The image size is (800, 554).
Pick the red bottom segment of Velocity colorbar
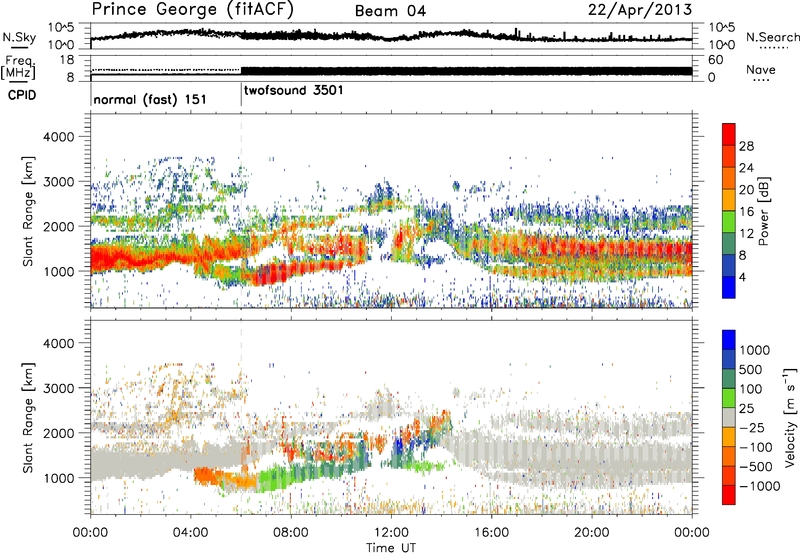[729, 495]
